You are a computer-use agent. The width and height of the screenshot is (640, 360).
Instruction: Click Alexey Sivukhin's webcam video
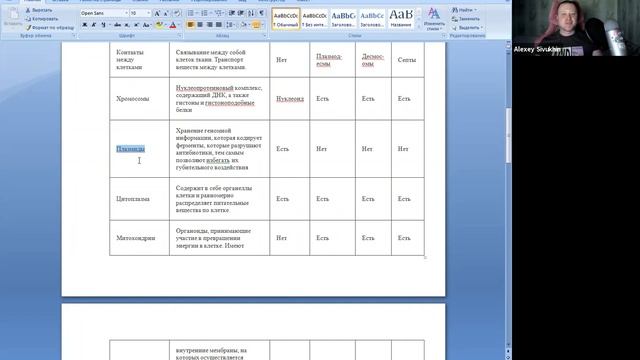pos(576,28)
